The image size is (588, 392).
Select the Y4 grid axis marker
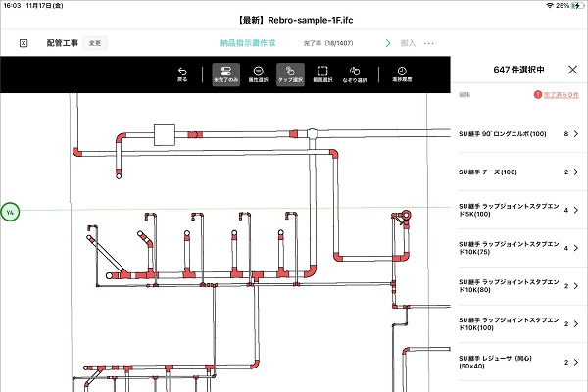[x=10, y=212]
